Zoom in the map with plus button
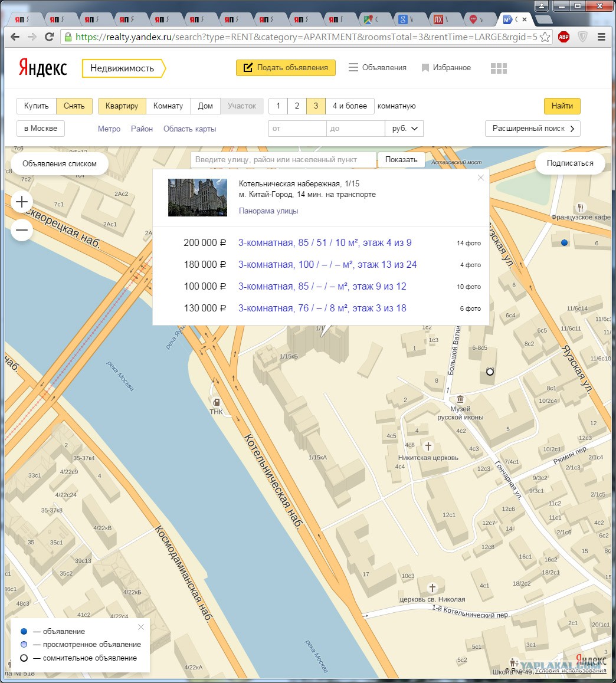This screenshot has width=616, height=683. pyautogui.click(x=22, y=202)
